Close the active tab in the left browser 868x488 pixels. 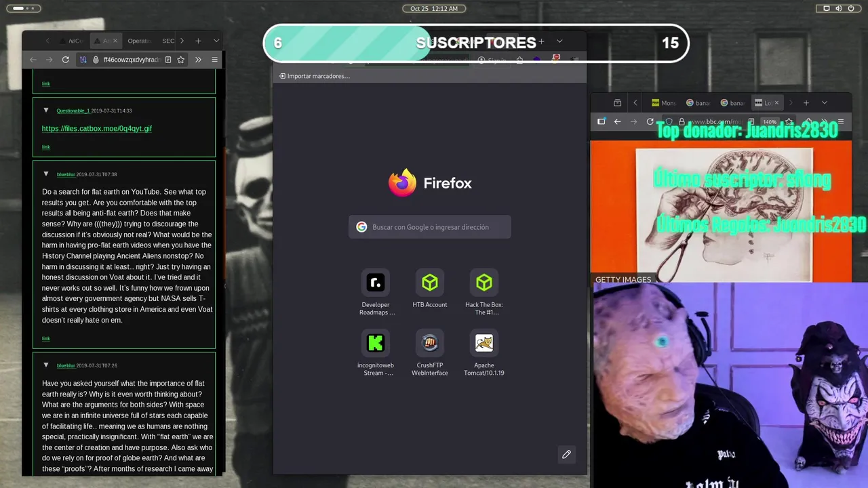coord(115,41)
